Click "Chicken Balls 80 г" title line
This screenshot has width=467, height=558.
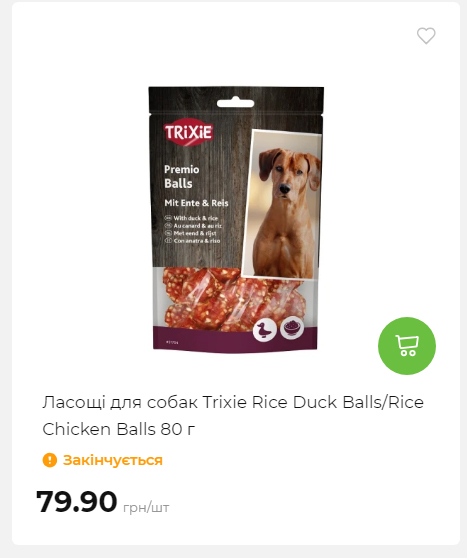click(x=119, y=429)
